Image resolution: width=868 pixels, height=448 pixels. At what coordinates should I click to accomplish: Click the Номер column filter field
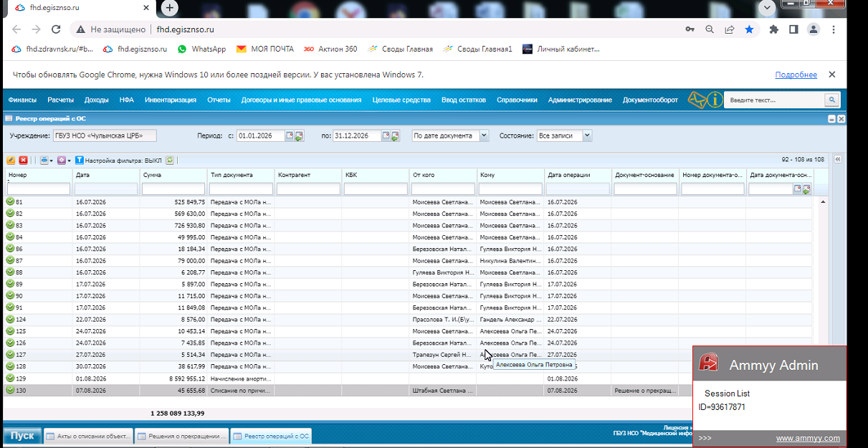[x=39, y=189]
